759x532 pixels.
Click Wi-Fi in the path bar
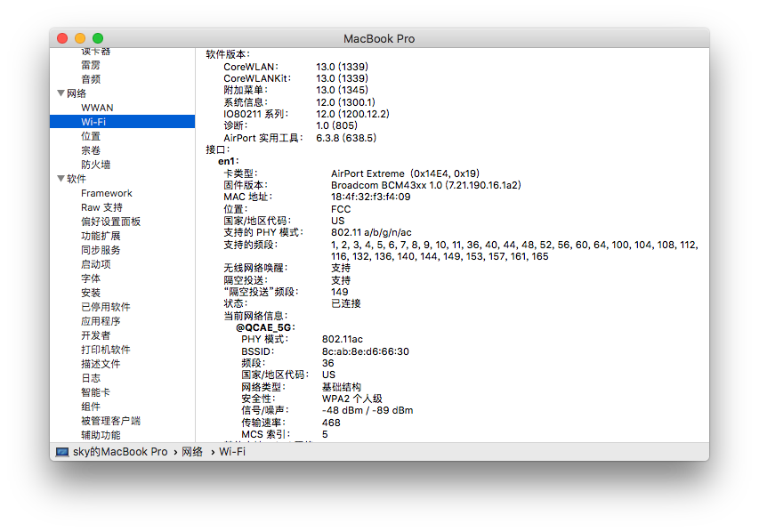click(232, 452)
